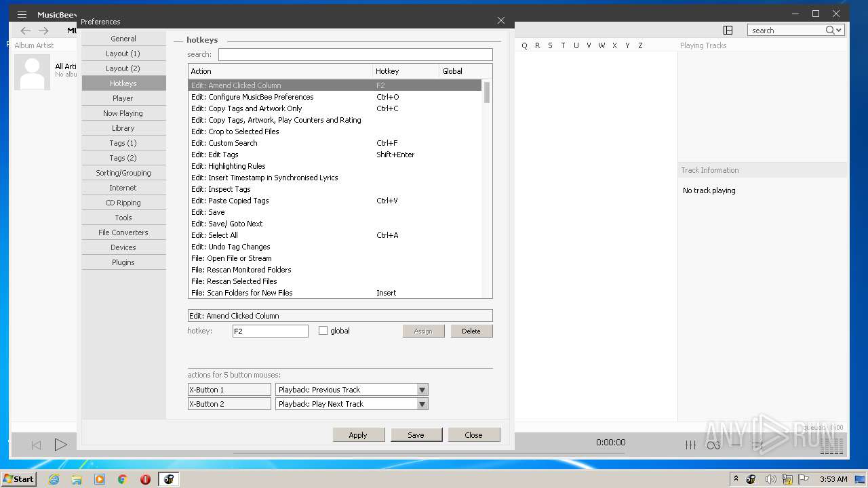Switch to Layout (1) tab
The width and height of the screenshot is (868, 488).
click(x=123, y=54)
